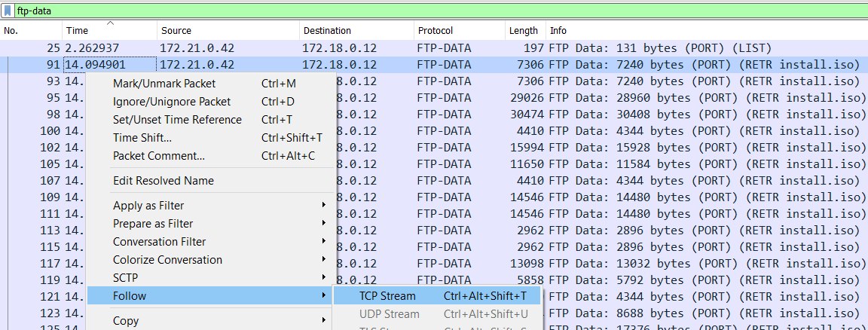Click the time value 2.262937
This screenshot has height=330, width=868.
coord(92,48)
